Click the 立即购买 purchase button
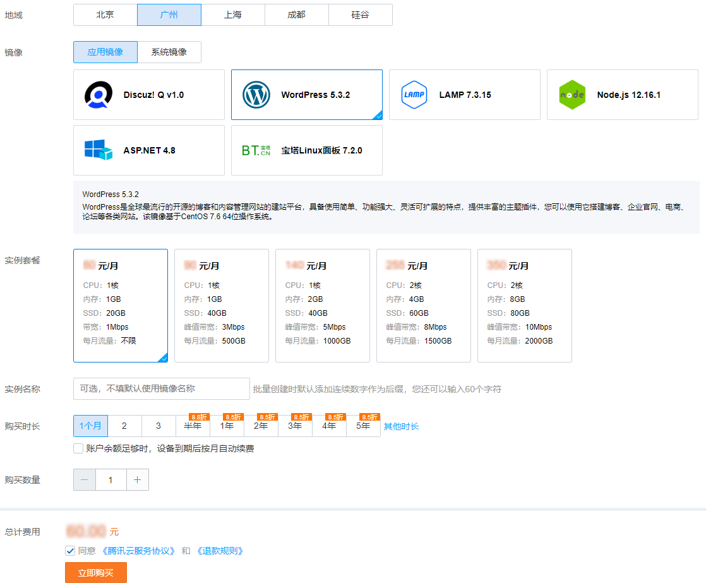This screenshot has height=588, width=706. 95,572
